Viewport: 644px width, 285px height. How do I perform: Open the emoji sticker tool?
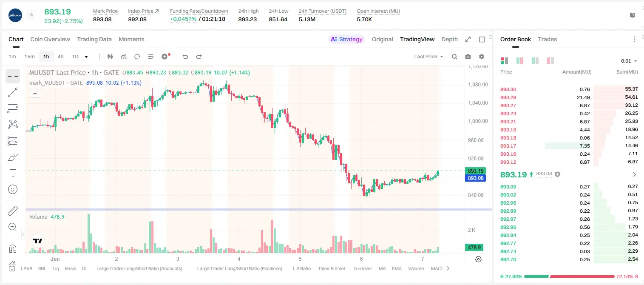(x=13, y=189)
